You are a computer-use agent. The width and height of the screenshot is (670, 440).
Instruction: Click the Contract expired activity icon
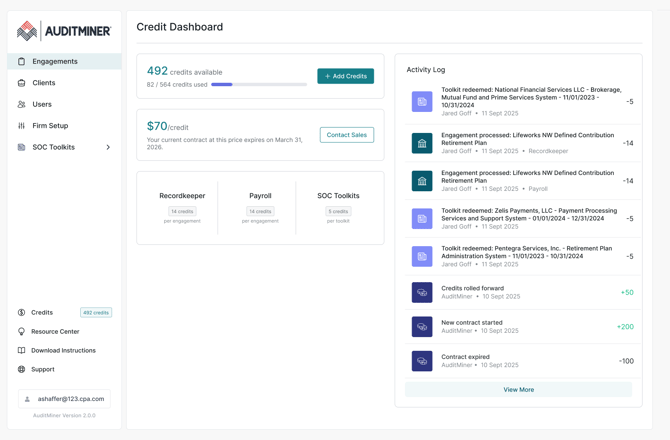422,360
